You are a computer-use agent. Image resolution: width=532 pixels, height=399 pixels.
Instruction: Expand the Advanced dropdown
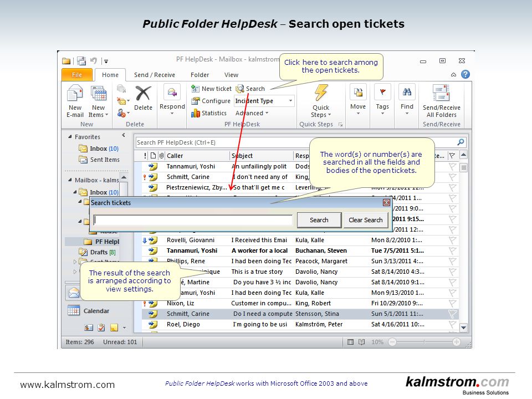coord(252,113)
